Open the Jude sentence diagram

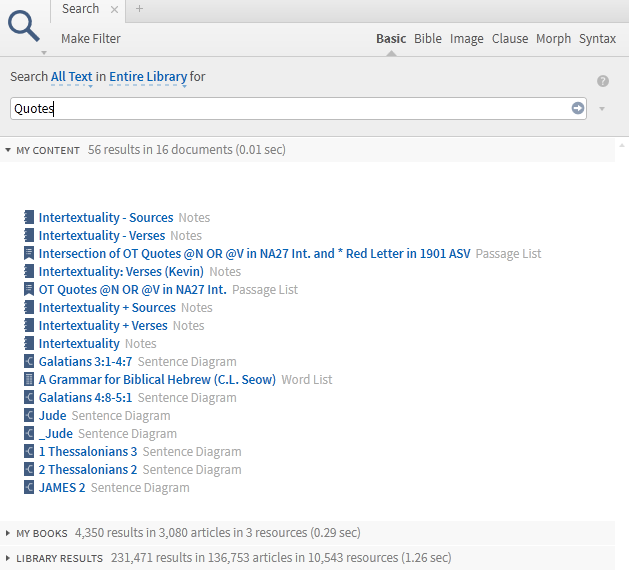pyautogui.click(x=53, y=416)
